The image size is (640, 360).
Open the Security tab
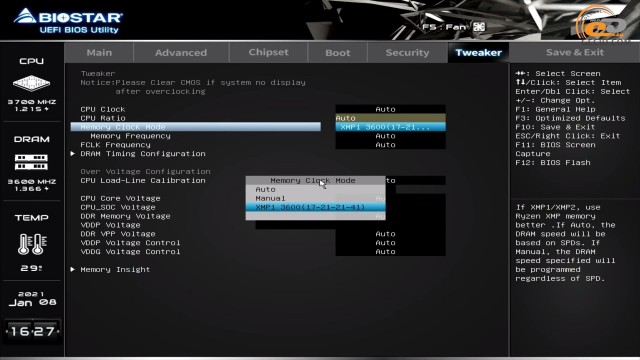pos(407,53)
